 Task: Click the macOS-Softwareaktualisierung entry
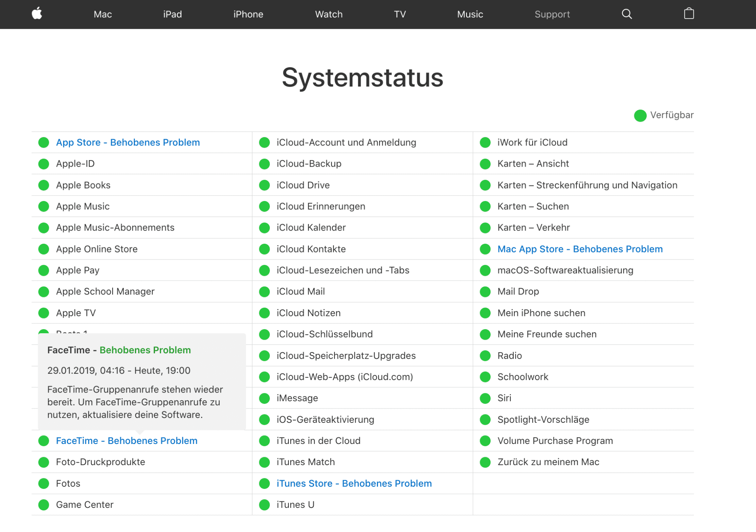coord(565,270)
